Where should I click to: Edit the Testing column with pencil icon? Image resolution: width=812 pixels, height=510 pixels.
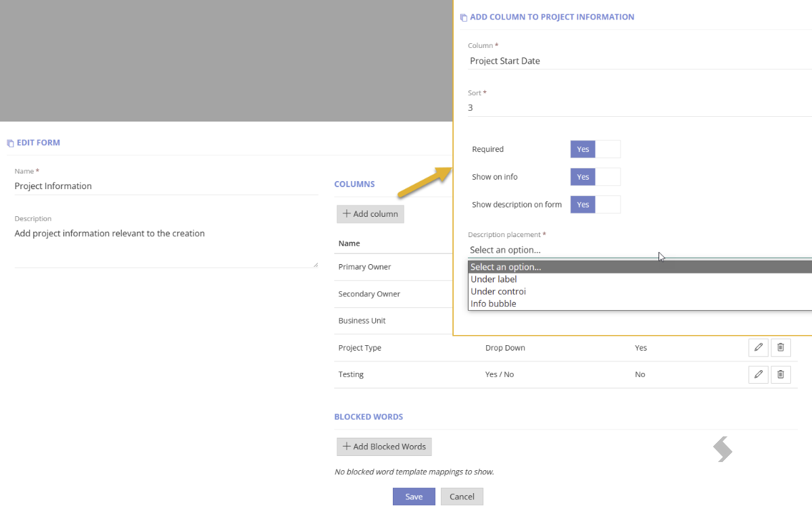tap(759, 374)
